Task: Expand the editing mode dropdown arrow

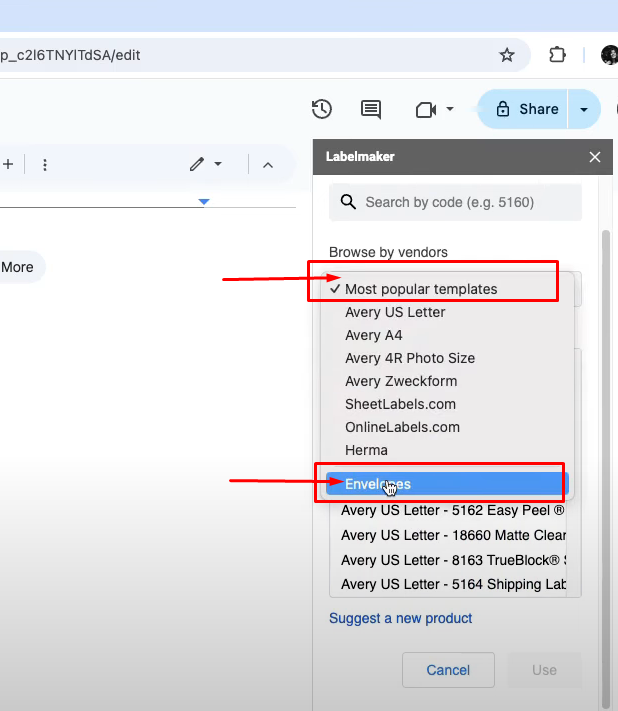Action: click(218, 164)
